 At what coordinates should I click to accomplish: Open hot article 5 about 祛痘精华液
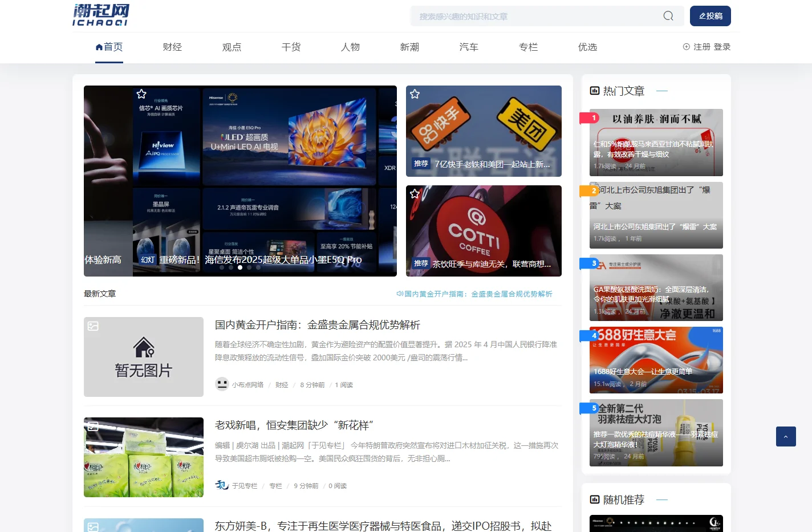656,433
